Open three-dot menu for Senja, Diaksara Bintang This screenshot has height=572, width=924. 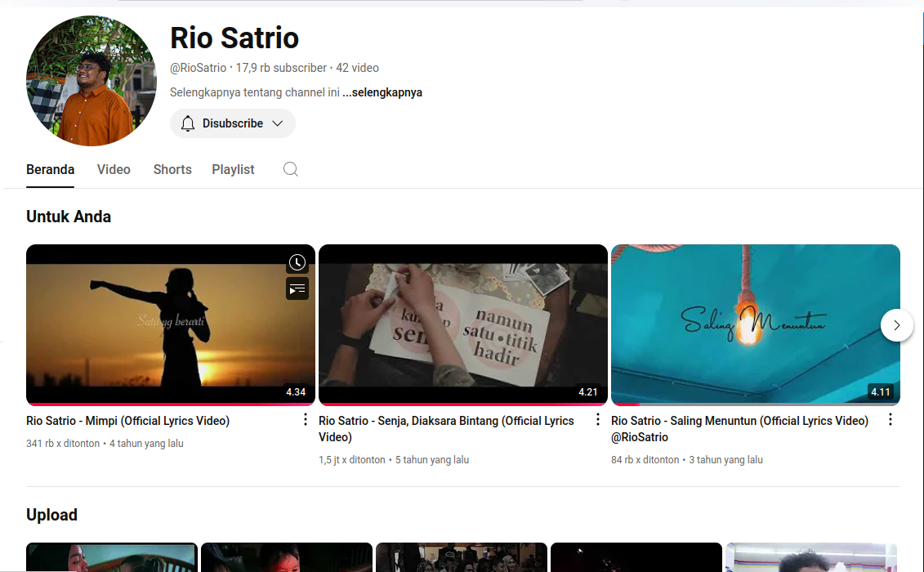597,419
